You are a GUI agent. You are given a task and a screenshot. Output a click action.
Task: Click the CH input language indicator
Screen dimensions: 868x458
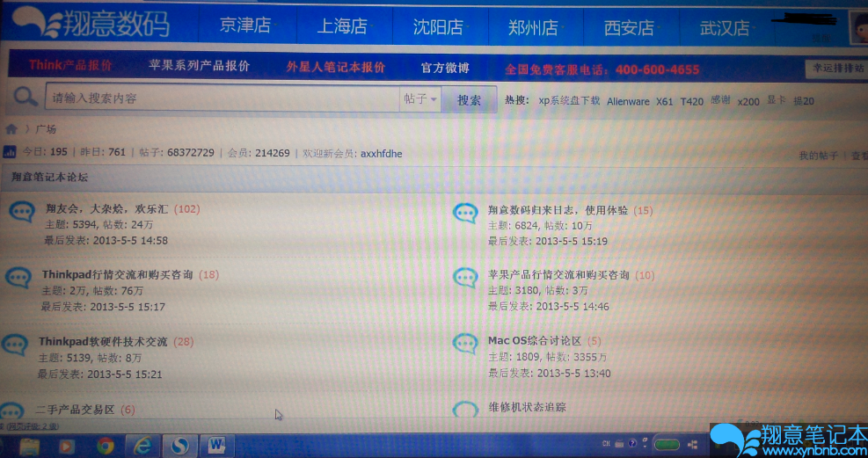pyautogui.click(x=606, y=444)
